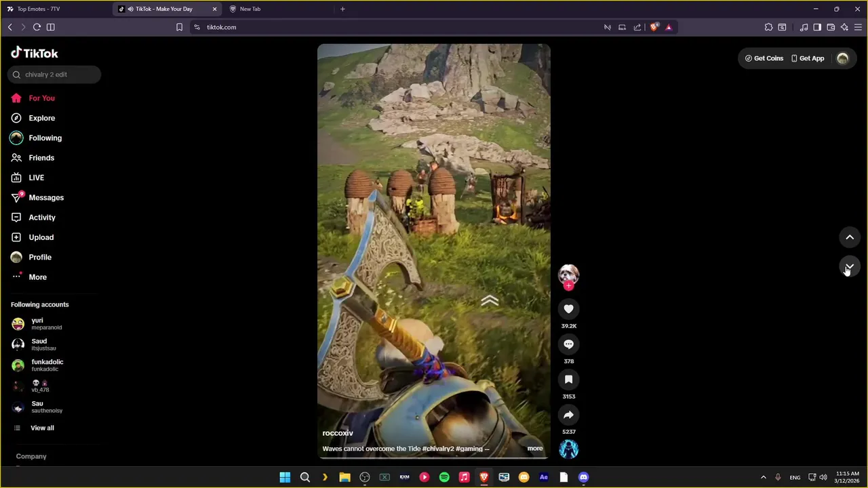Open the taskbar clock and date
This screenshot has height=488, width=868.
(x=848, y=477)
